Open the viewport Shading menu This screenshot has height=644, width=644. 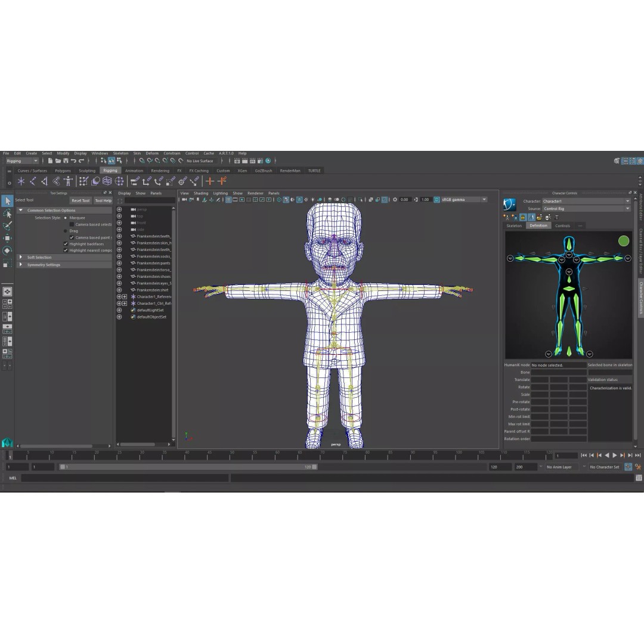[201, 193]
